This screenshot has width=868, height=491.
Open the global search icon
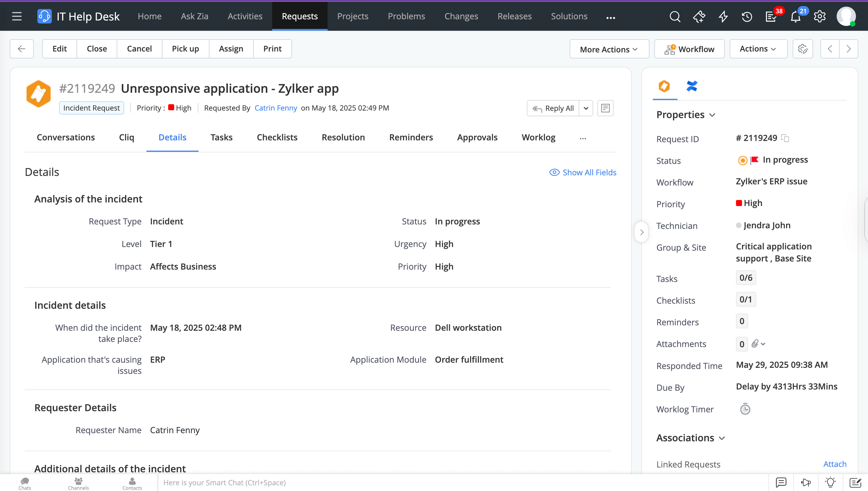(x=675, y=16)
